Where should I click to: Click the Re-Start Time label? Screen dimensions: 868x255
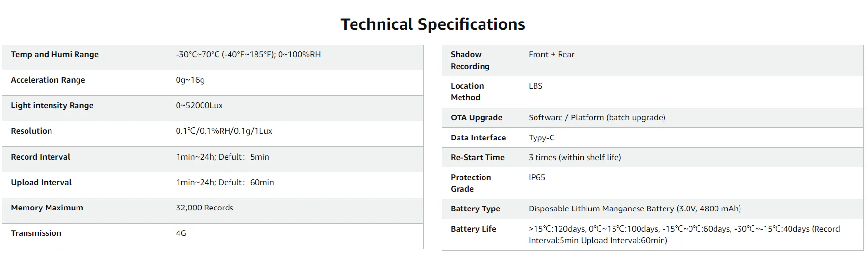pyautogui.click(x=477, y=157)
